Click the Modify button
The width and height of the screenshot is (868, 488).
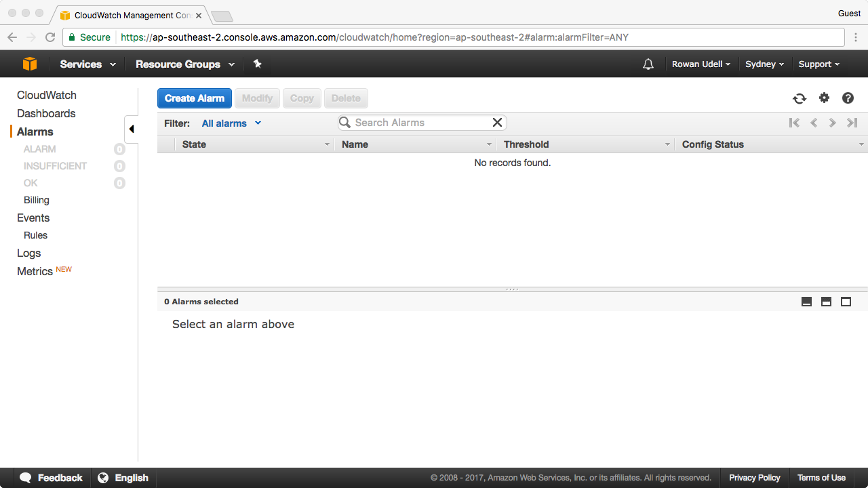click(257, 98)
